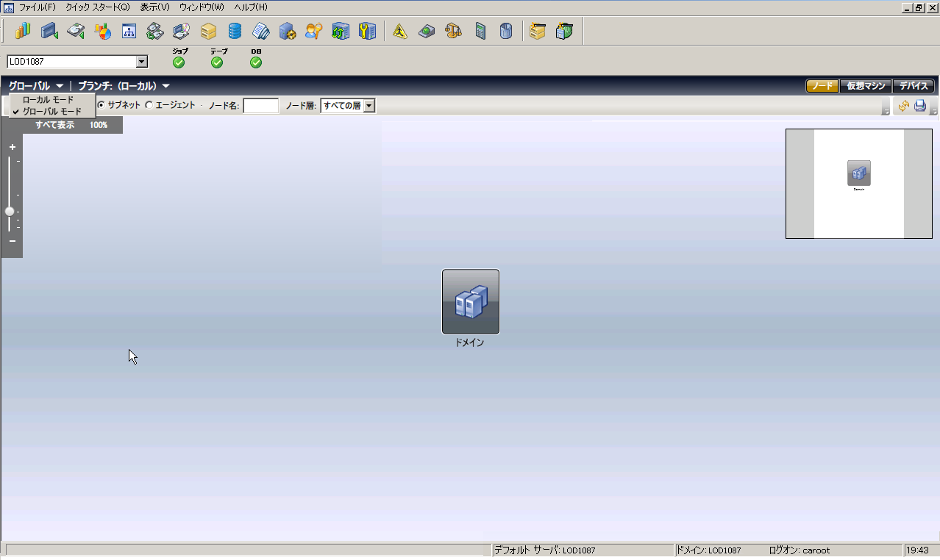Image resolution: width=940 pixels, height=560 pixels.
Task: Click in the ノード名 text field
Action: click(x=261, y=106)
